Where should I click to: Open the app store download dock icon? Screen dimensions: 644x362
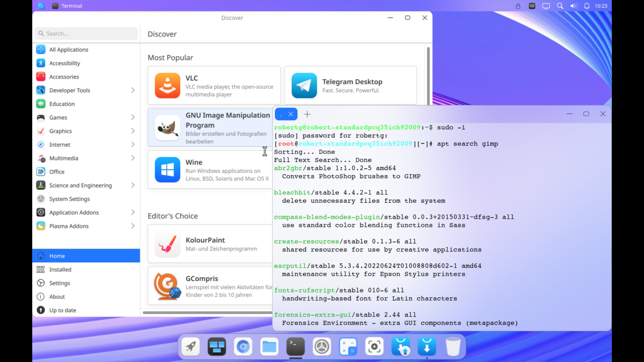click(x=427, y=347)
